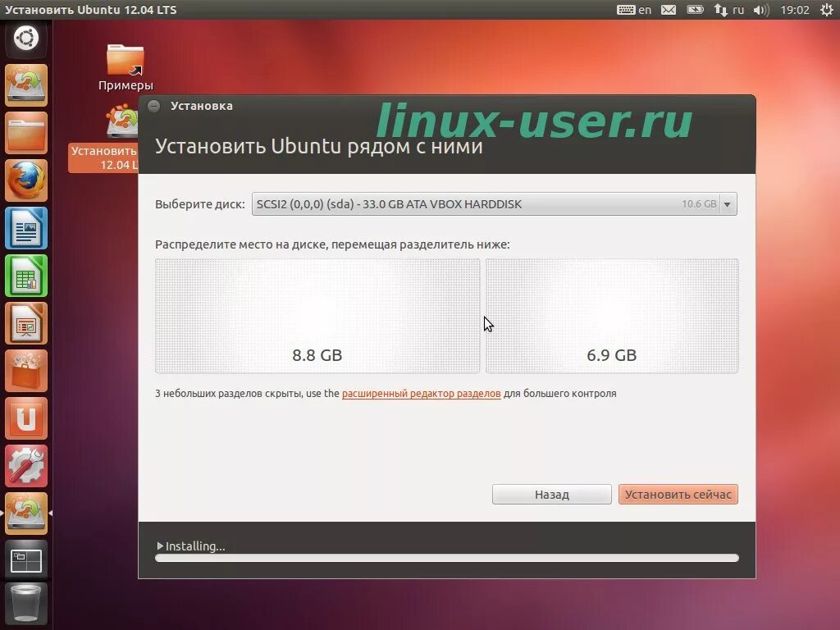840x630 pixels.
Task: Open the clock showing 19:02
Action: [794, 10]
